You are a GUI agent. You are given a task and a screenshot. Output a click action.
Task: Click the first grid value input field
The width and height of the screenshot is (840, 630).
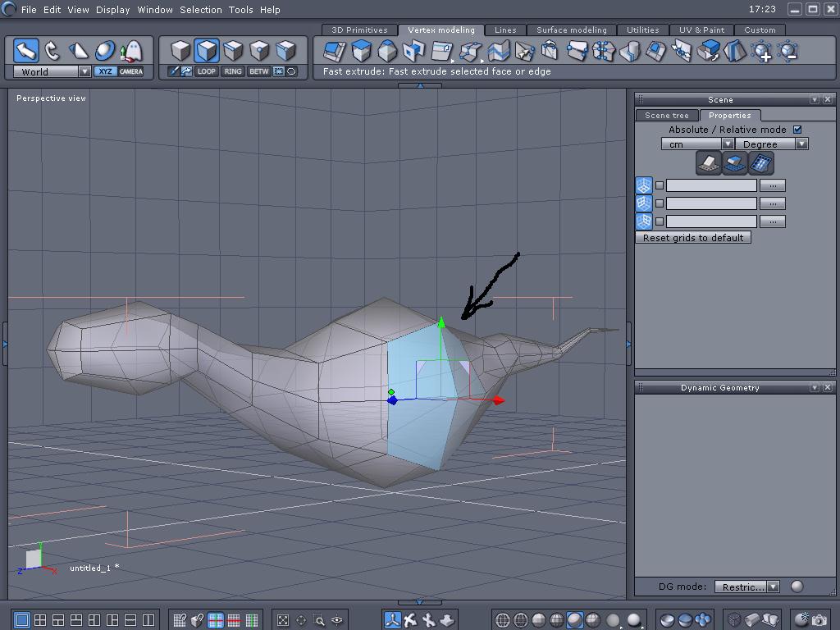pyautogui.click(x=711, y=185)
